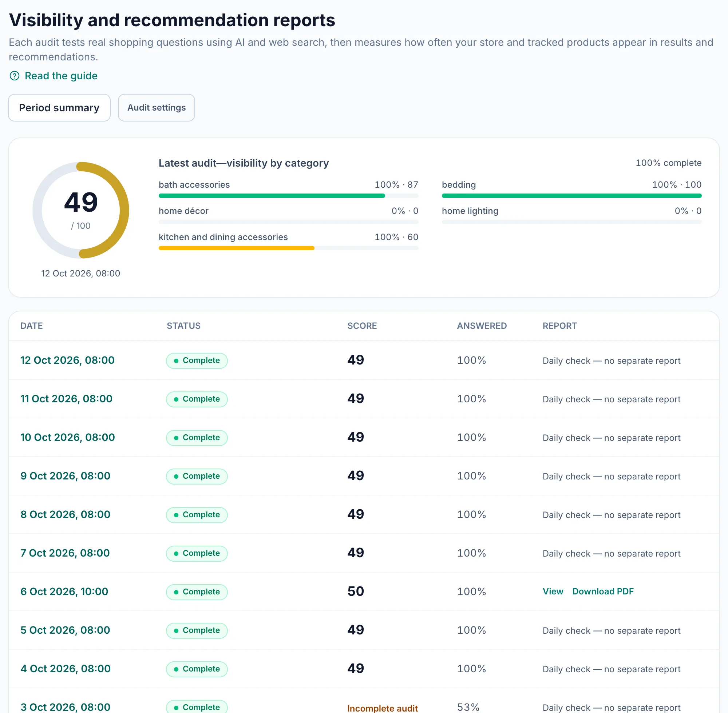Screen dimensions: 728x713
Task: Open the 3 Oct 2026, 08:00 audit
Action: [x=65, y=707]
